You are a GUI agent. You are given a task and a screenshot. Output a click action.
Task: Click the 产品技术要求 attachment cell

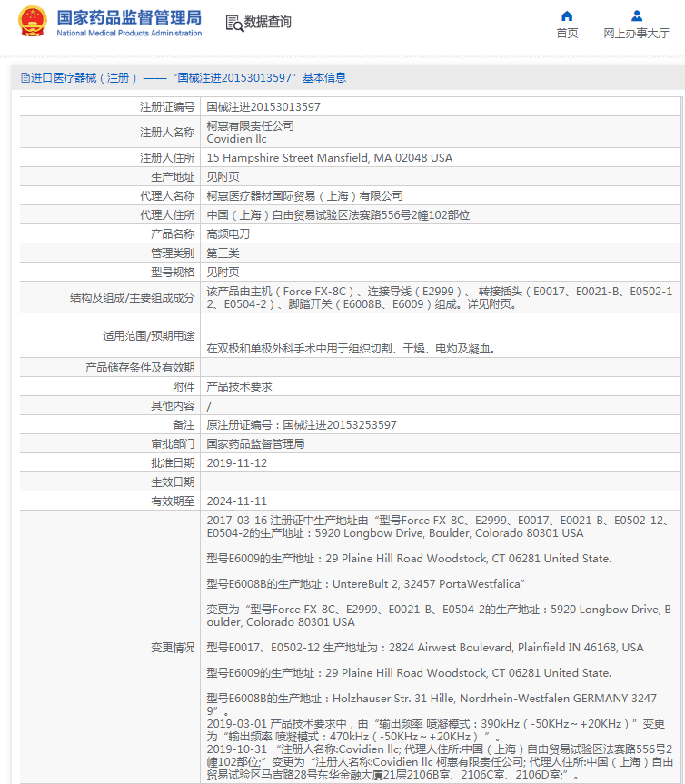click(x=239, y=386)
